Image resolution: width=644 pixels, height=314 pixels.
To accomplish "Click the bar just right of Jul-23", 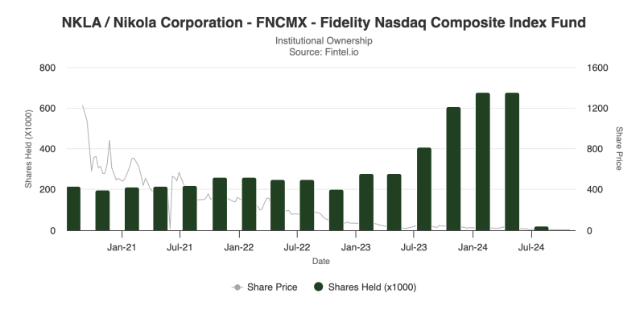I will 424,189.
